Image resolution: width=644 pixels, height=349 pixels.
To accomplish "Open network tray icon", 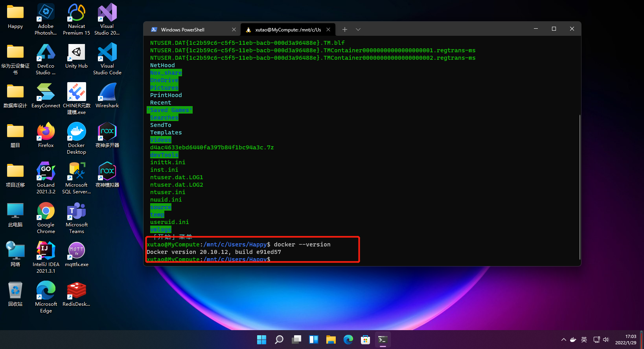I will 596,340.
